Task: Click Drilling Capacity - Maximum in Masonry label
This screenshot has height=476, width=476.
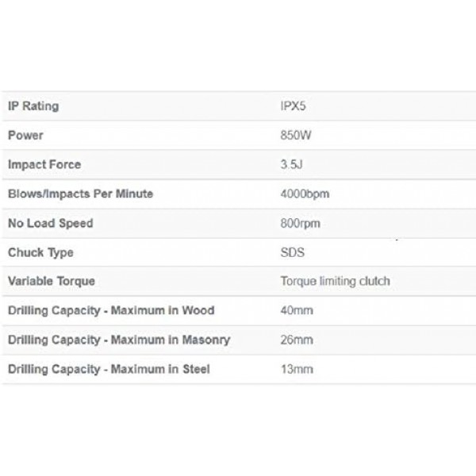Action: pos(119,340)
